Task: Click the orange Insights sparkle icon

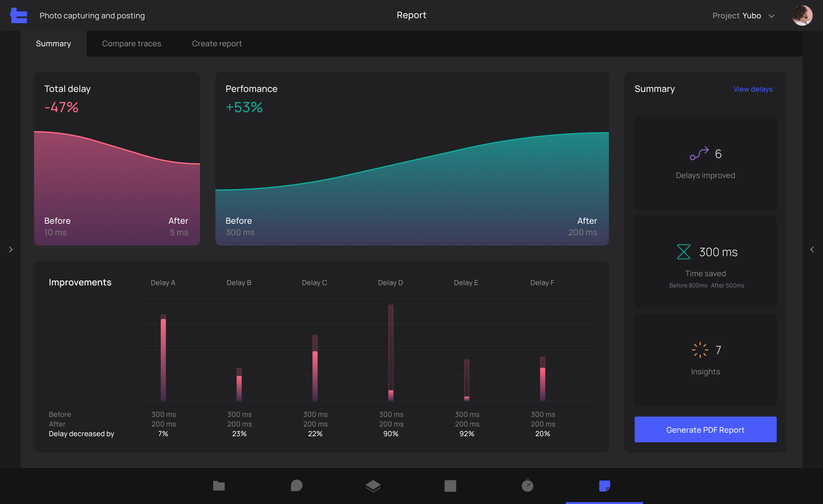Action: coord(700,350)
